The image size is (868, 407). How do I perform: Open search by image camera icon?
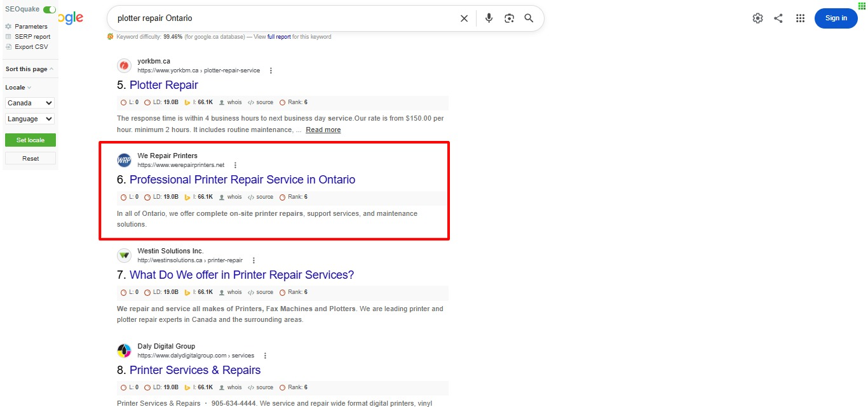(509, 18)
